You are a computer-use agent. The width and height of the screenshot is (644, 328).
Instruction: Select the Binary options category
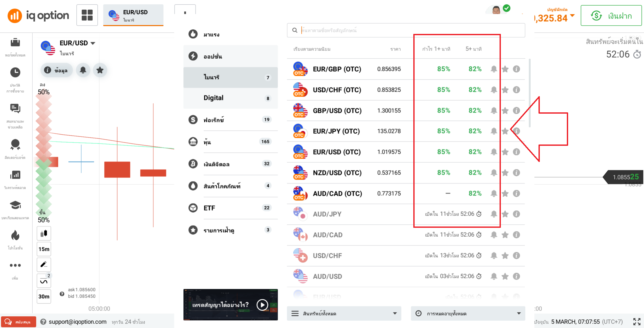[x=230, y=77]
